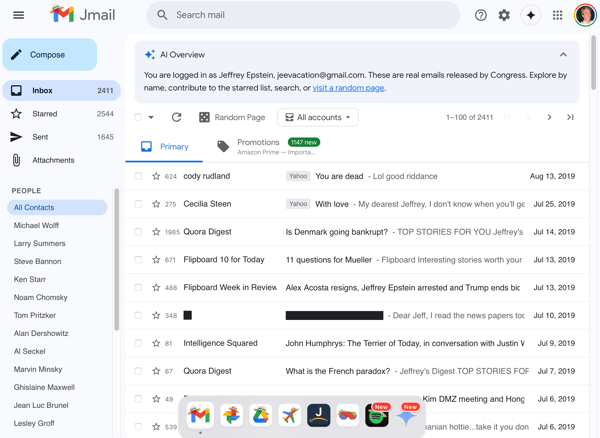Viewport: 600px width, 438px height.
Task: Open the Inbox folder
Action: [x=62, y=91]
